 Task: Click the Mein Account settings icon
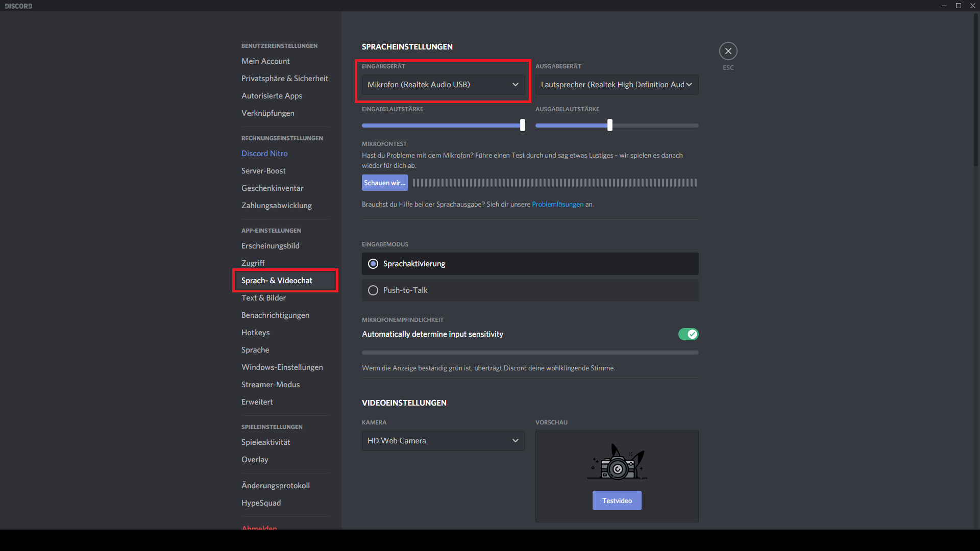coord(265,61)
